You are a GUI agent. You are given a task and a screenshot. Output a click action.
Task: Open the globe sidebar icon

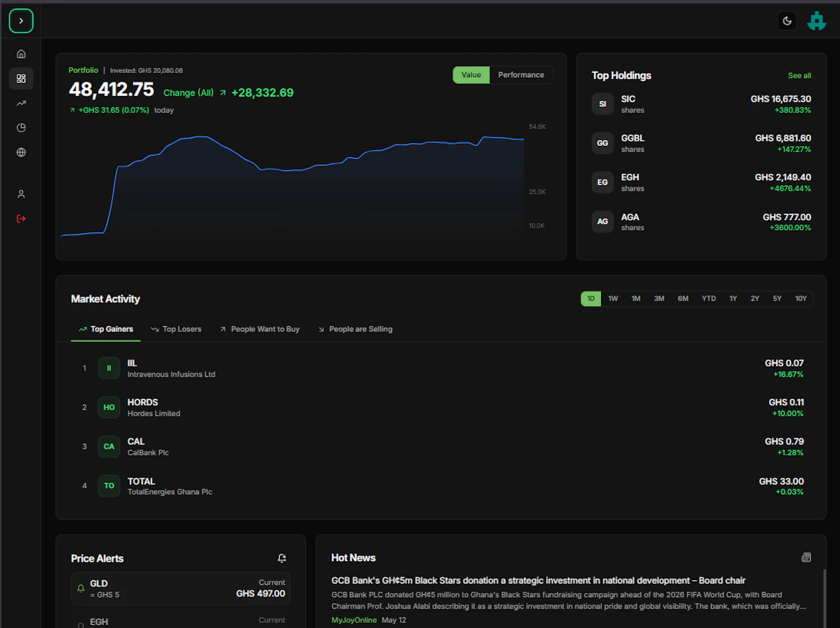coord(21,153)
